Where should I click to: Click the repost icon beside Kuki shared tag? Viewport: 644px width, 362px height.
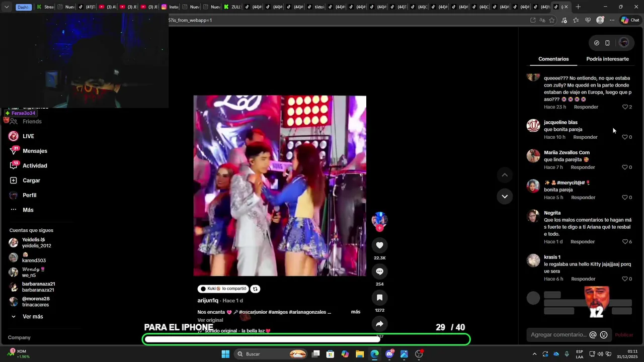pos(255,289)
